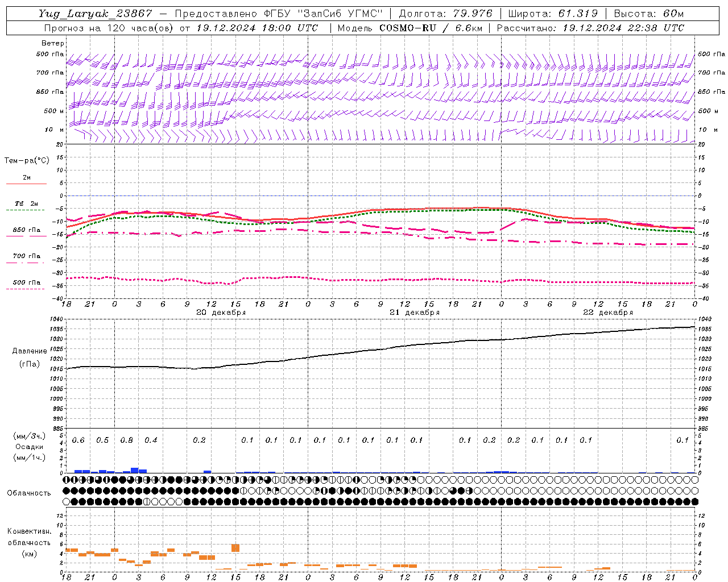Select the 0.5 precipitation value
728x582 pixels.
[x=102, y=440]
